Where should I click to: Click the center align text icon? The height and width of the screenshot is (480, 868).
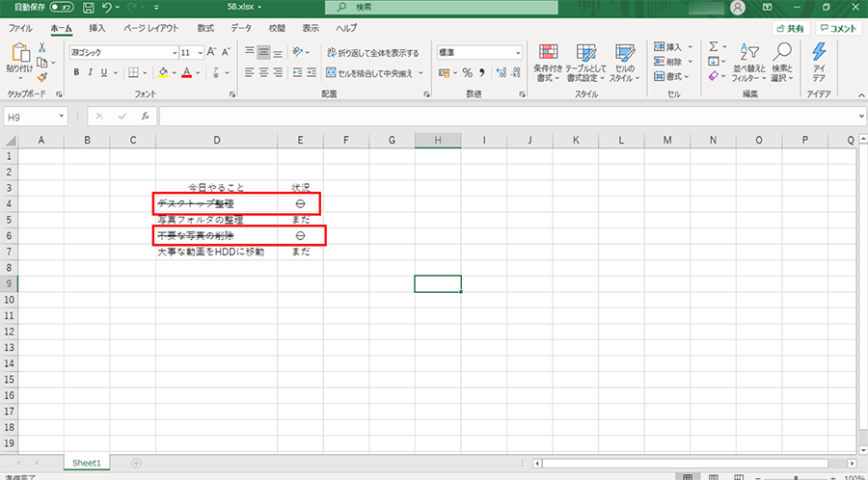tap(264, 72)
